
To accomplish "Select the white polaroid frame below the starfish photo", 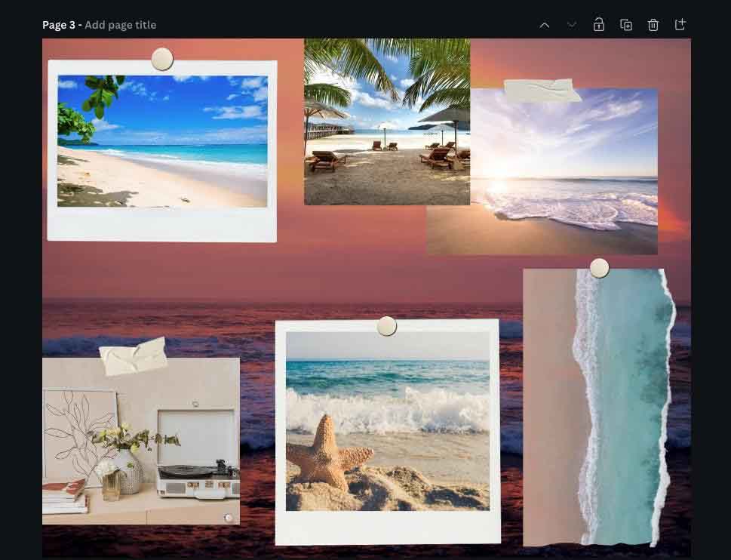I will (x=387, y=528).
